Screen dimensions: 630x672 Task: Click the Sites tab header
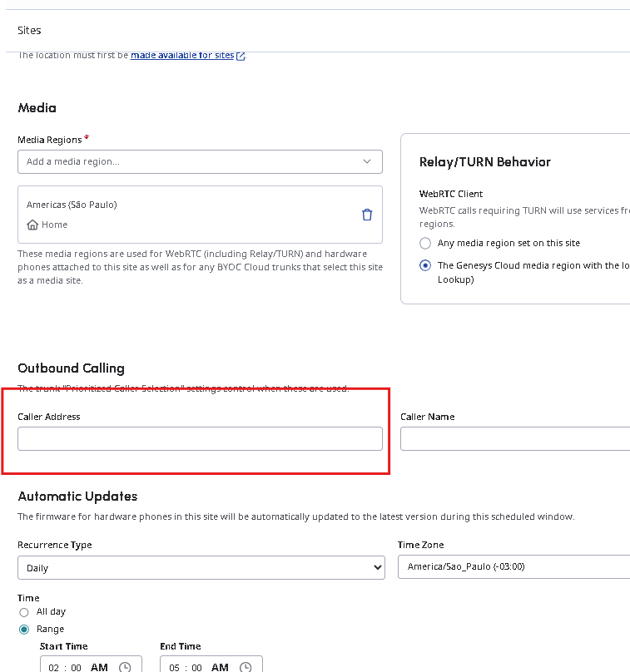tap(29, 31)
